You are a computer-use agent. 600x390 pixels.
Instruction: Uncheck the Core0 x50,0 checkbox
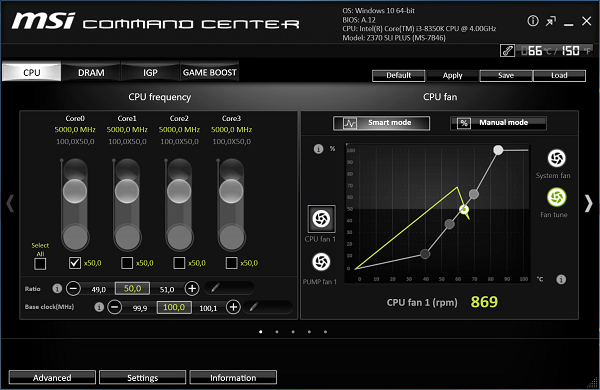[75, 263]
